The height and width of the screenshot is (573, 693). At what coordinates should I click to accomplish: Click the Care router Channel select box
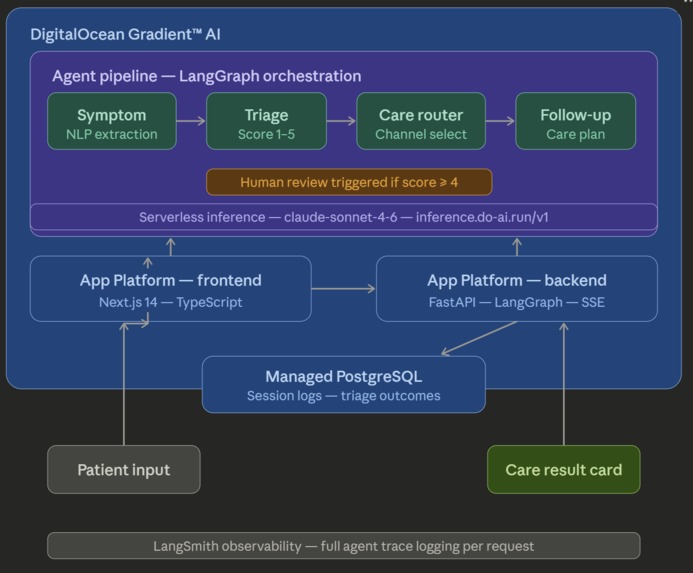pos(421,121)
